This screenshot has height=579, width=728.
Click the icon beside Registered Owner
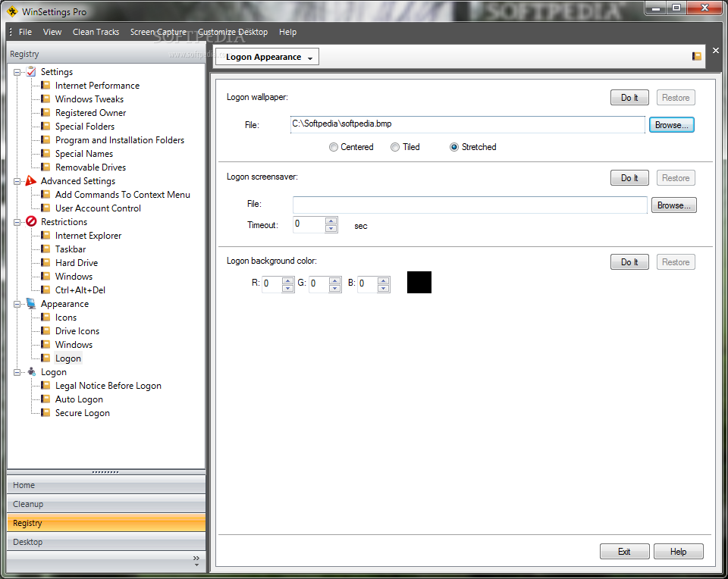pyautogui.click(x=45, y=112)
